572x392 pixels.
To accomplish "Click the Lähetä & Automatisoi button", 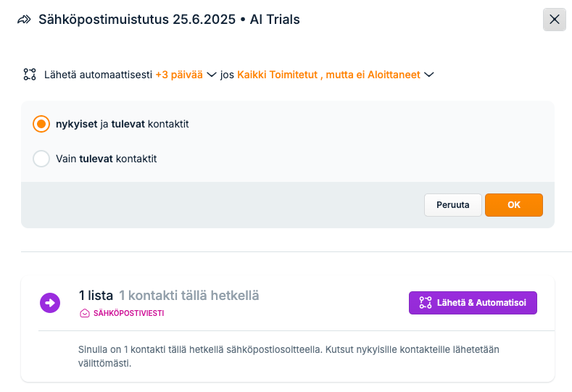I will tap(473, 303).
